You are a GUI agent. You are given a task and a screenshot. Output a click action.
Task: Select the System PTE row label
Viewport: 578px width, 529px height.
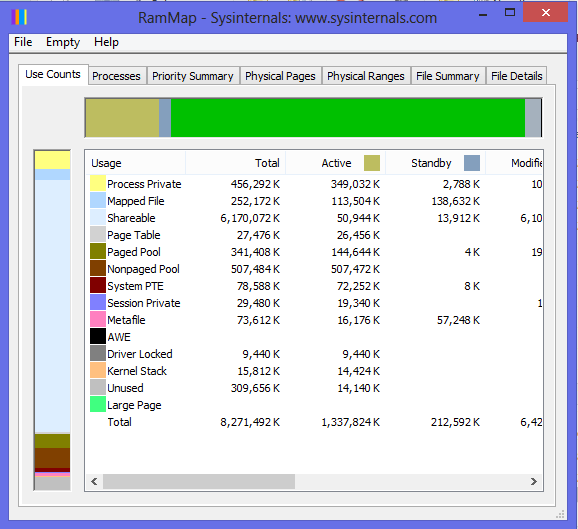[x=135, y=286]
